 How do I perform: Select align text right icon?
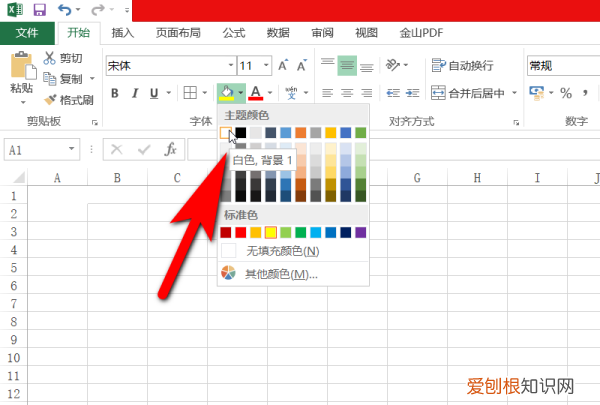click(x=367, y=93)
